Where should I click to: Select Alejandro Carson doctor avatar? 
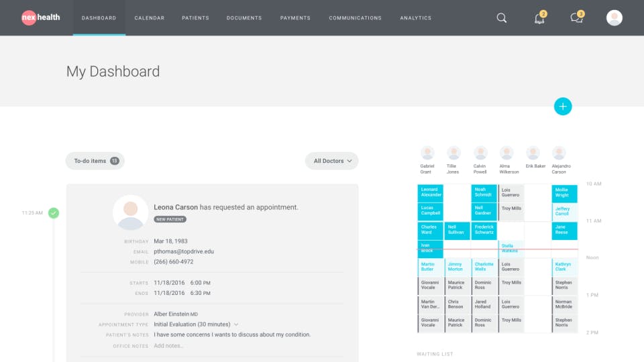(559, 153)
